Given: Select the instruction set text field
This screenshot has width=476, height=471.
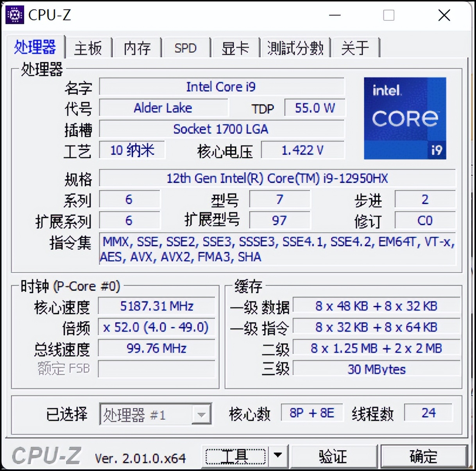Looking at the screenshot, I should (277, 249).
